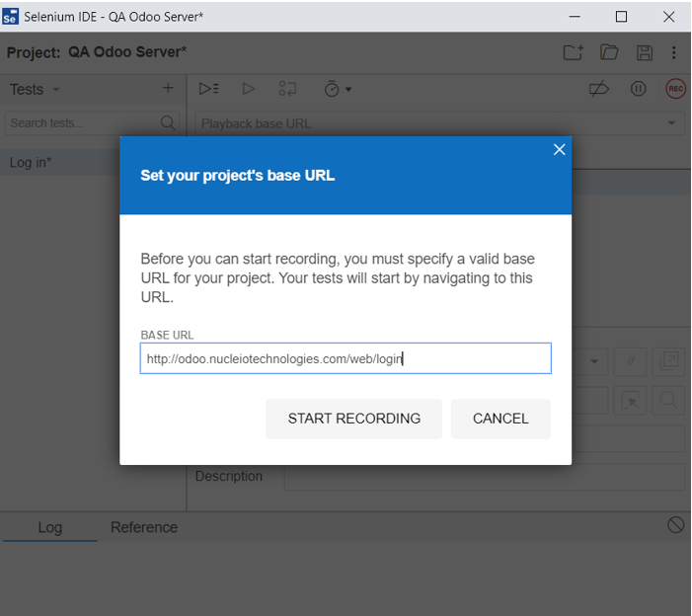Cancel the base URL dialog
The width and height of the screenshot is (692, 616).
(500, 419)
